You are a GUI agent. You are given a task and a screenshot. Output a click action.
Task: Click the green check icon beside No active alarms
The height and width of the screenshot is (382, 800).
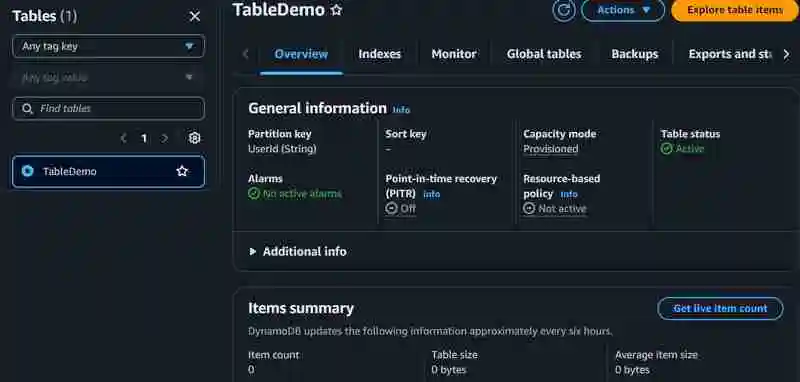tap(254, 194)
